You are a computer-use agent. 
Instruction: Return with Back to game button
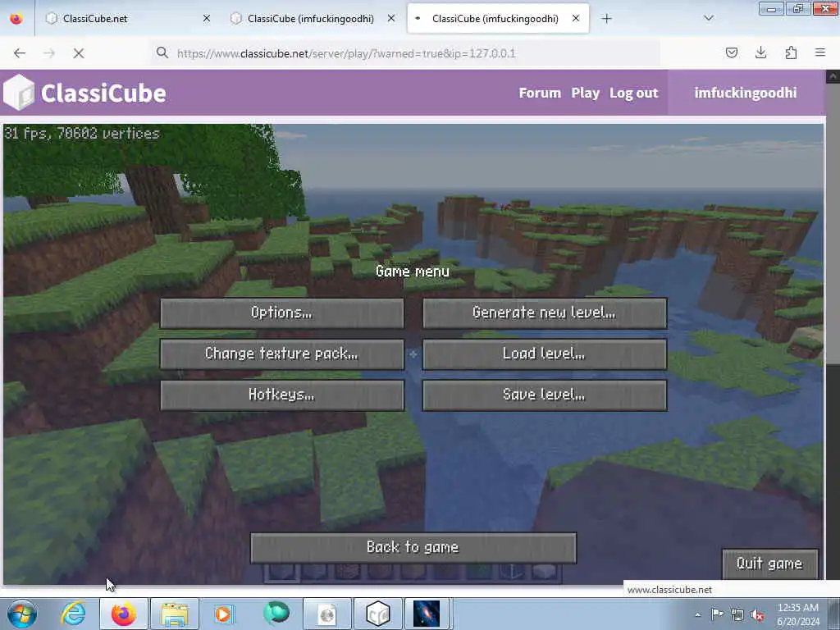coord(413,547)
